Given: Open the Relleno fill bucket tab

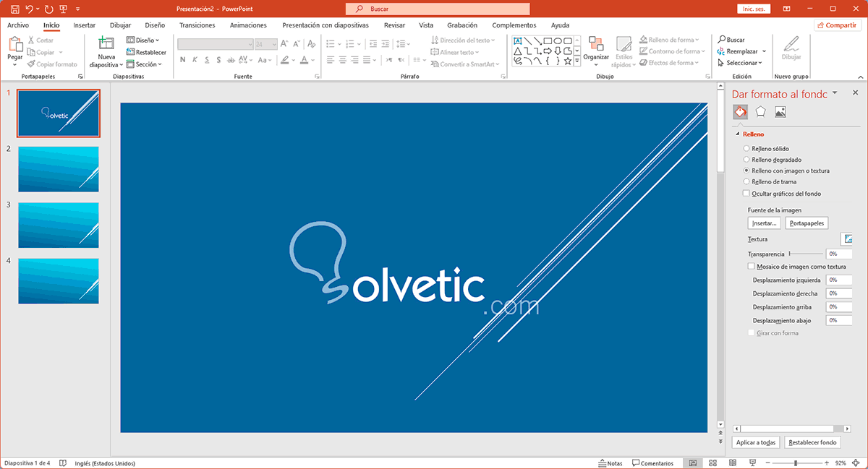Looking at the screenshot, I should click(x=740, y=112).
